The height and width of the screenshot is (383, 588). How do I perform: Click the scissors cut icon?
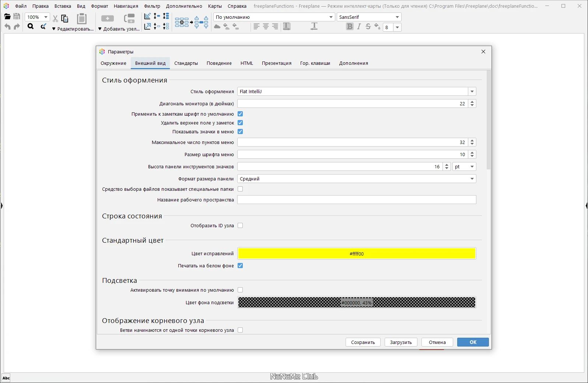pos(55,18)
